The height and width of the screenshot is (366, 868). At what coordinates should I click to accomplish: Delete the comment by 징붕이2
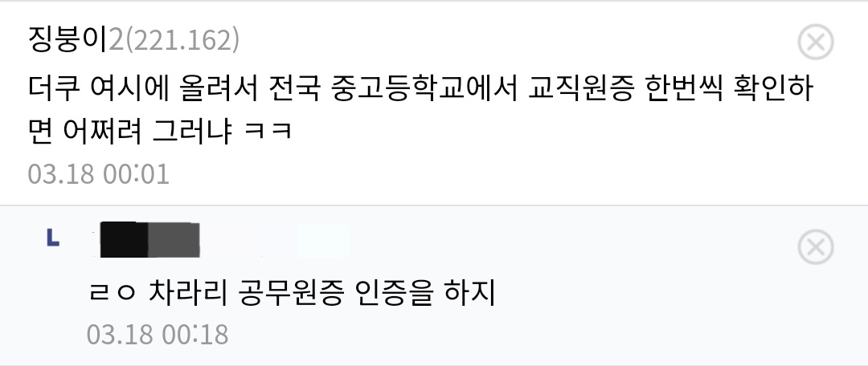coord(816,42)
